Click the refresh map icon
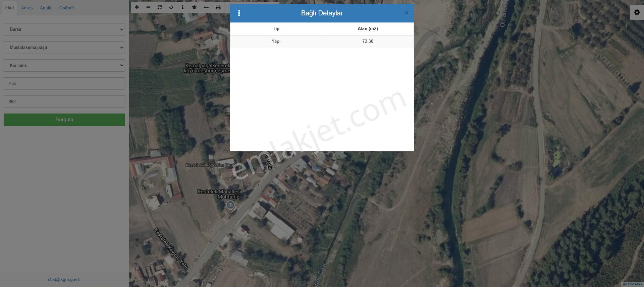The height and width of the screenshot is (287, 644). point(160,7)
